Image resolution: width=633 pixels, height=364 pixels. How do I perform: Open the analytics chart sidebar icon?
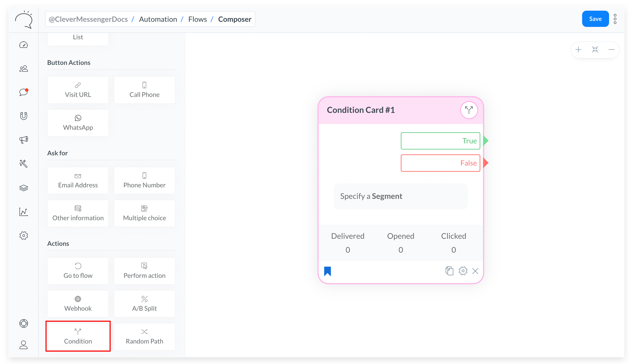(x=23, y=212)
